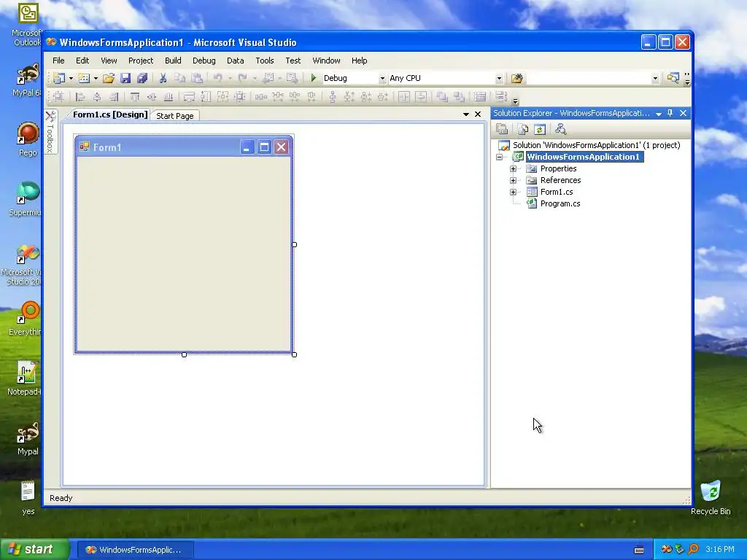This screenshot has width=747, height=560.
Task: Open the File menu
Action: [58, 61]
